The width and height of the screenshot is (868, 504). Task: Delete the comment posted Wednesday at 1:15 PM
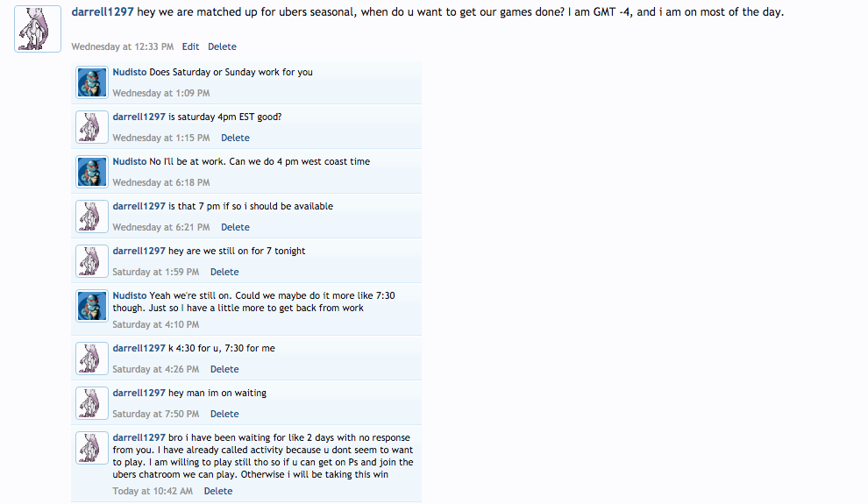(x=235, y=138)
